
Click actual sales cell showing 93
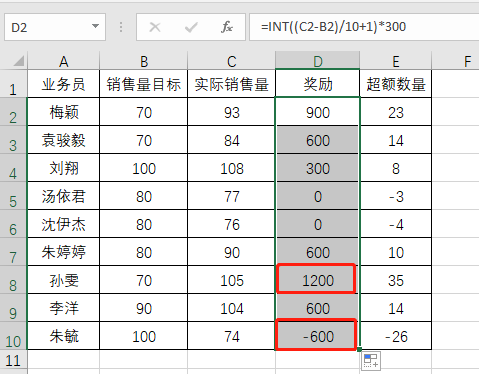[x=232, y=112]
